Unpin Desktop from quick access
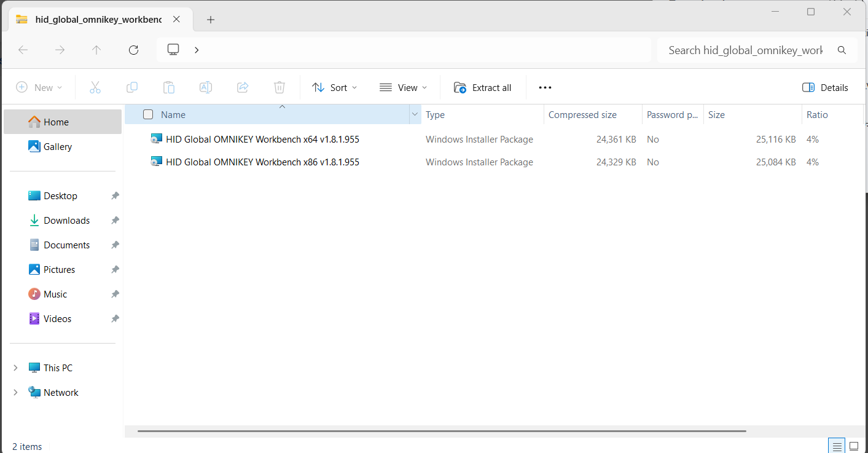Viewport: 868px width, 453px height. point(115,196)
